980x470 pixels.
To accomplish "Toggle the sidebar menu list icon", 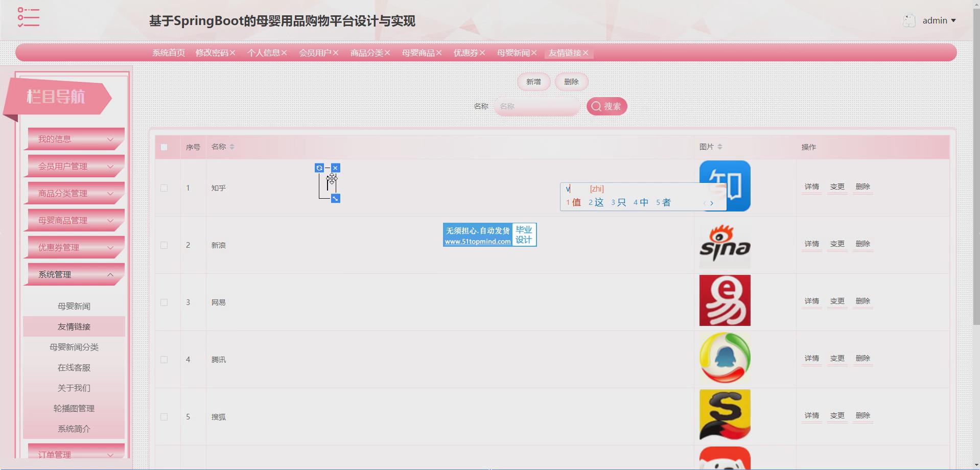I will (28, 17).
